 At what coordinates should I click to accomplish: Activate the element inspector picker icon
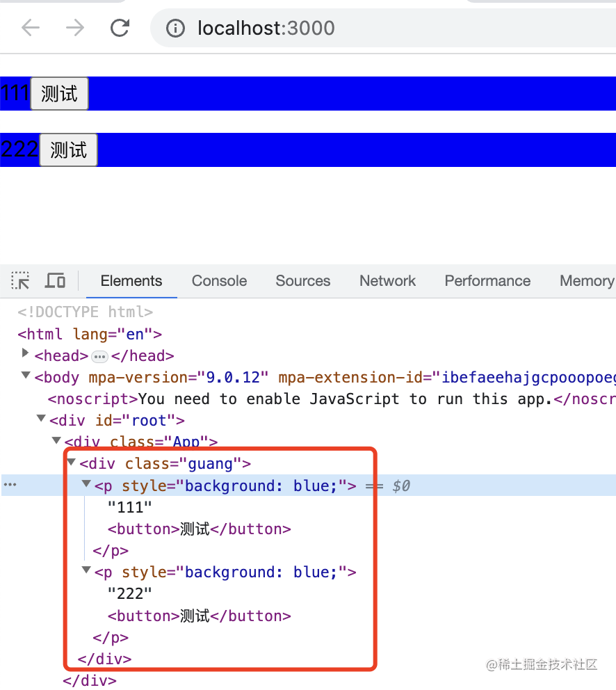[x=20, y=280]
